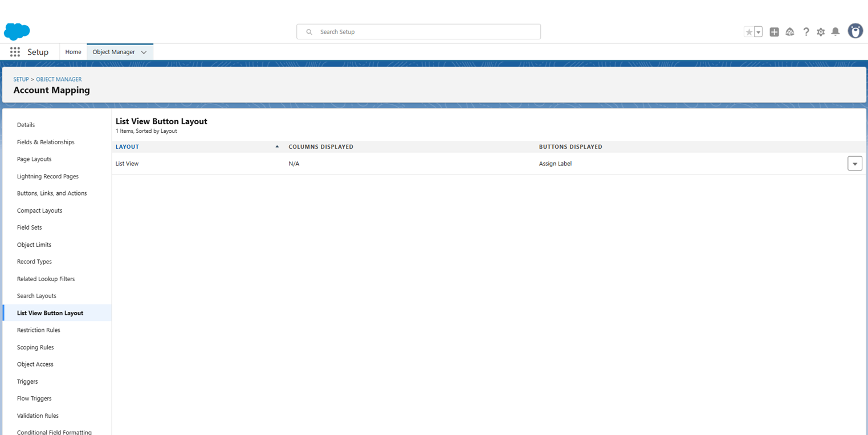Sort by the Layout column header
This screenshot has height=435, width=868.
pos(128,147)
